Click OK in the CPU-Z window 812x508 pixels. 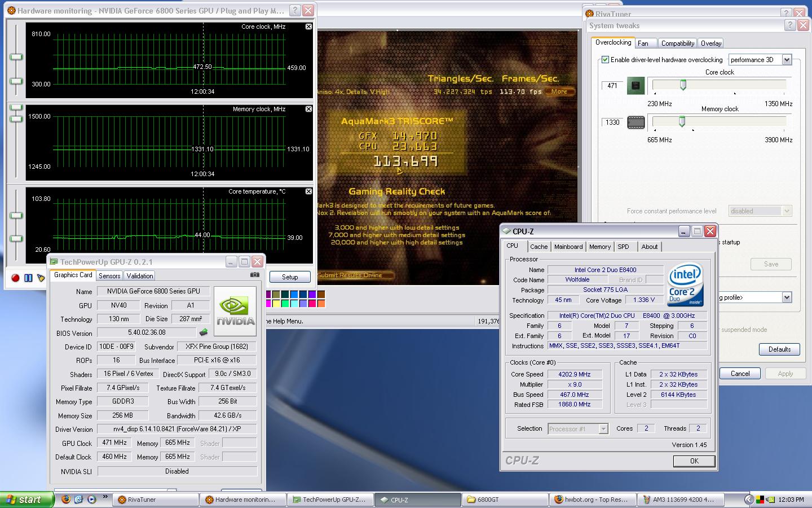click(x=694, y=461)
